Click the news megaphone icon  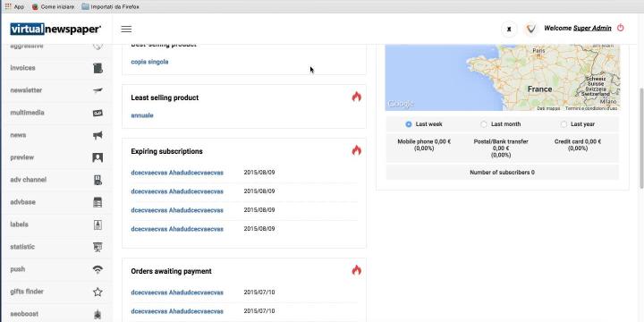pos(97,135)
